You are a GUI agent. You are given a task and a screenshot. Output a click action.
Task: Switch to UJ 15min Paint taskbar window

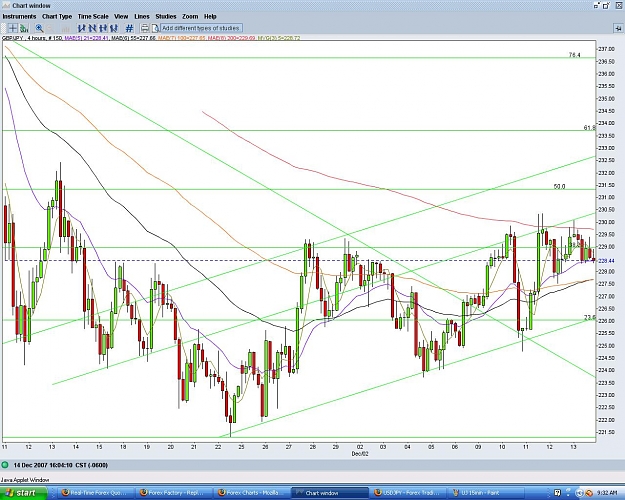tap(485, 493)
